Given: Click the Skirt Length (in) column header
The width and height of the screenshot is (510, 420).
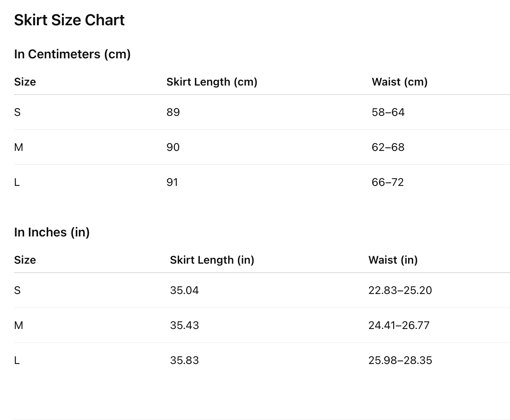Looking at the screenshot, I should click(x=212, y=260).
